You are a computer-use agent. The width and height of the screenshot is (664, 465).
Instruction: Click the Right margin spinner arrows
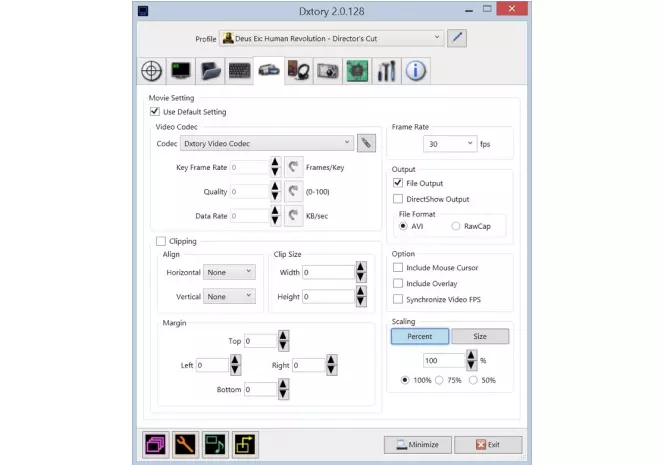pyautogui.click(x=332, y=365)
